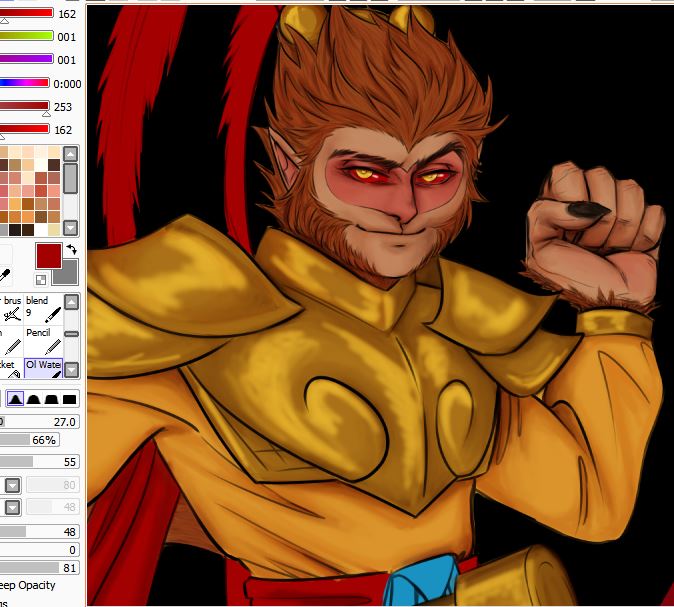Set persistence slider showing 81
Screen dimensions: 674x607
tap(40, 567)
